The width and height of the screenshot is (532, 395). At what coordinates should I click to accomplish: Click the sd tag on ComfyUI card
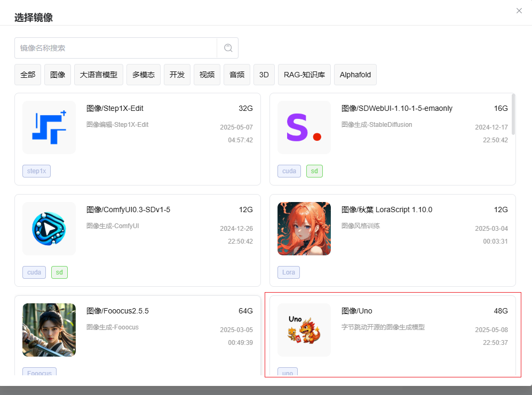coord(59,272)
